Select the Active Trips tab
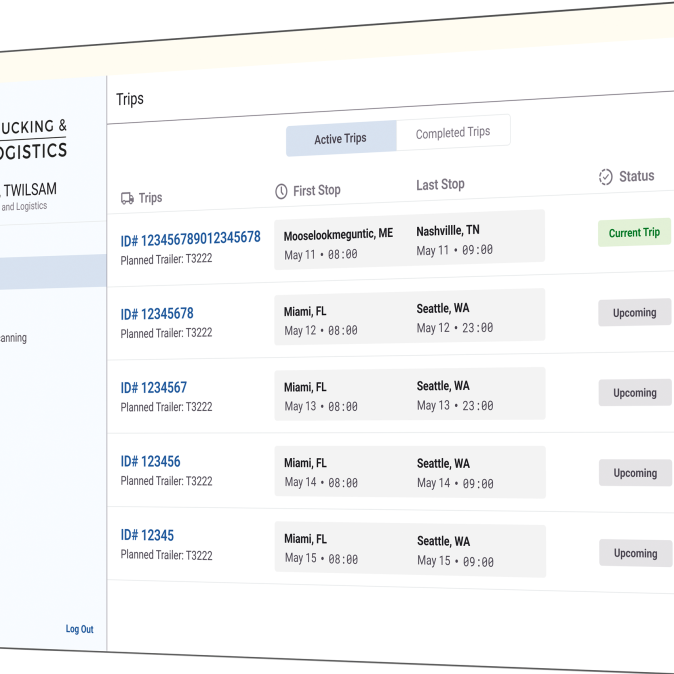The image size is (674, 674). (340, 139)
